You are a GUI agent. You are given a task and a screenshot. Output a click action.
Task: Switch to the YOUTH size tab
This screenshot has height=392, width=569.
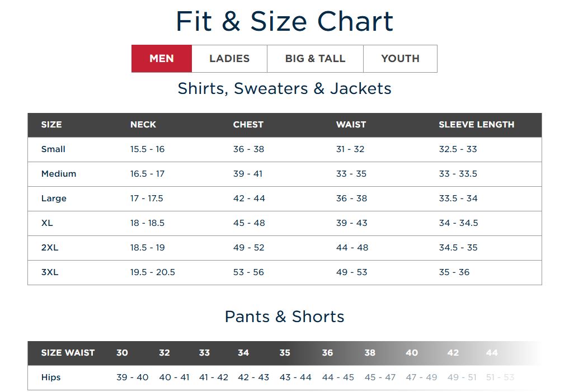pyautogui.click(x=400, y=58)
